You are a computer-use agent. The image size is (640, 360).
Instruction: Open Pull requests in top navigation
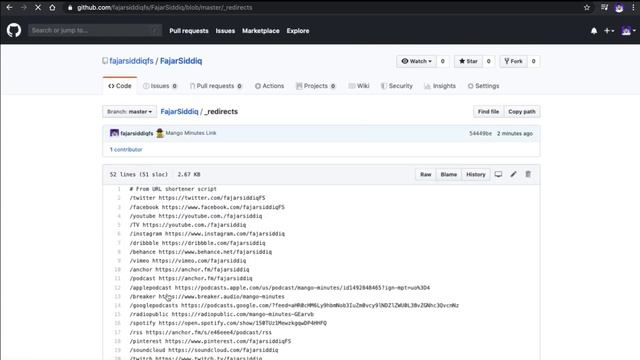189,31
